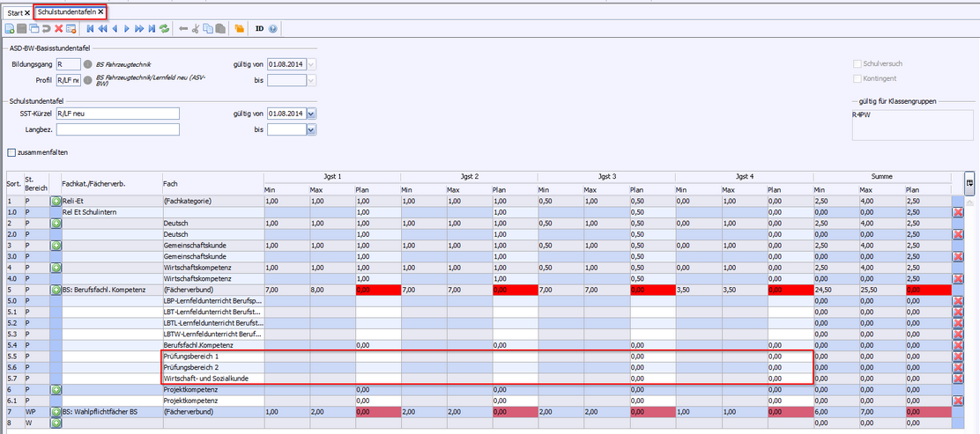Enable the zusammenfalten checkbox
Screen dimensions: 980x434
(11, 152)
